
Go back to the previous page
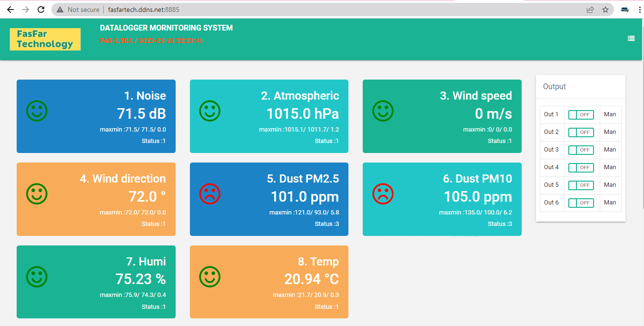(10, 10)
